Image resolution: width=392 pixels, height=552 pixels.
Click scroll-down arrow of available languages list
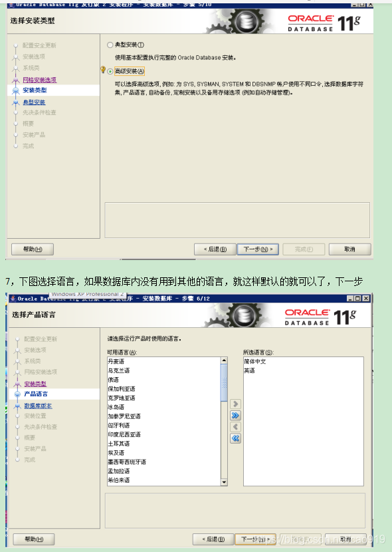tap(224, 482)
